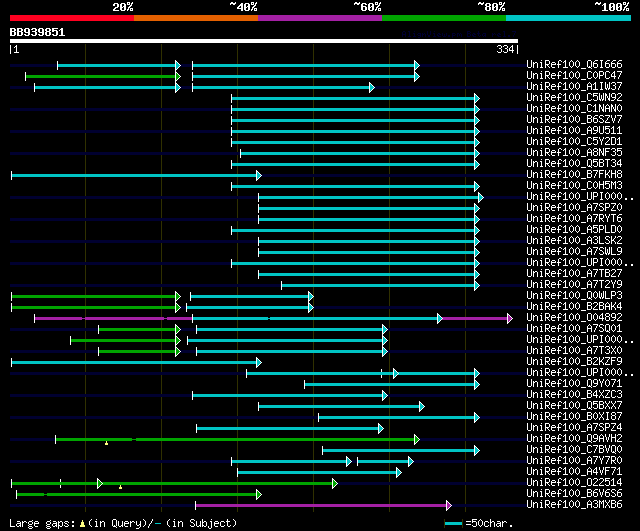
Task: Select the query name BB939851
Action: (x=37, y=32)
